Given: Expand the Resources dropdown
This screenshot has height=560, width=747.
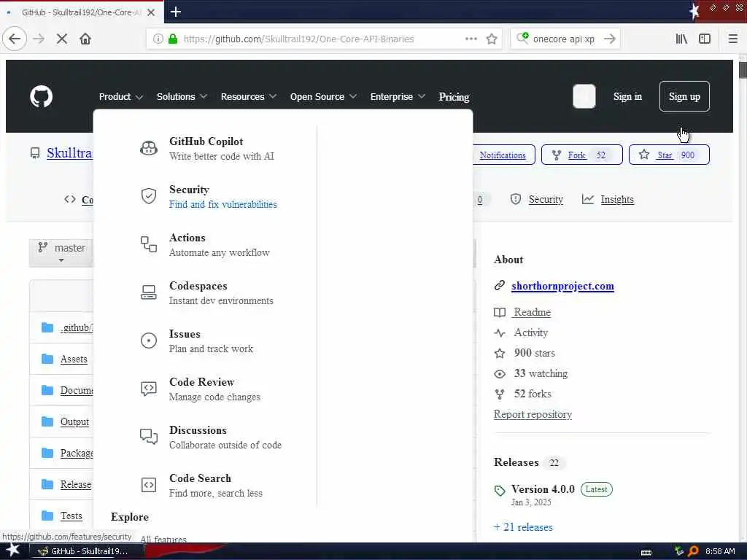Looking at the screenshot, I should point(249,97).
